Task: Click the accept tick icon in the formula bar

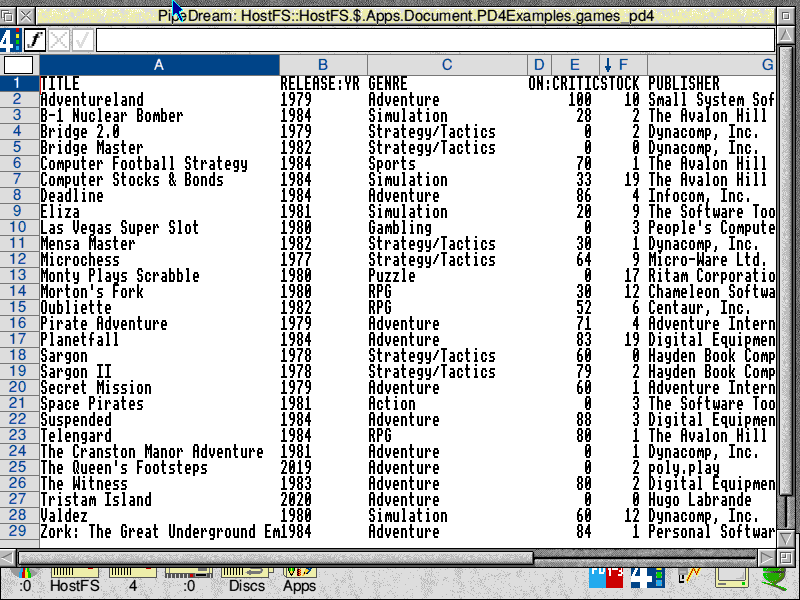Action: click(x=82, y=40)
